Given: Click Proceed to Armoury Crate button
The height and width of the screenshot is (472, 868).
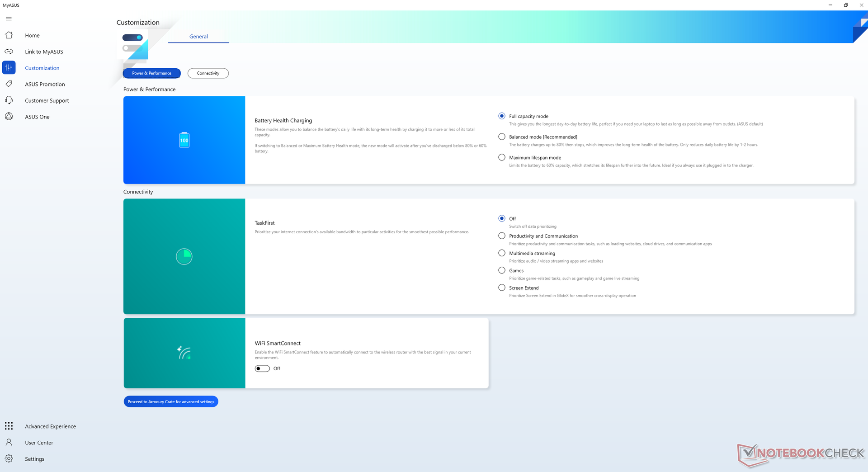Looking at the screenshot, I should pyautogui.click(x=171, y=401).
